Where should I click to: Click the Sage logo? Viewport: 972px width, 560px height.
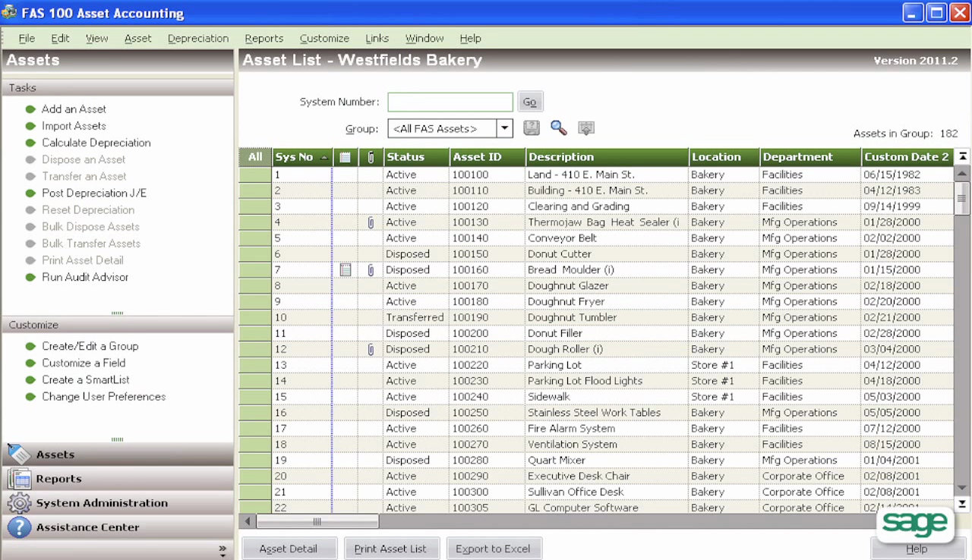click(x=915, y=524)
